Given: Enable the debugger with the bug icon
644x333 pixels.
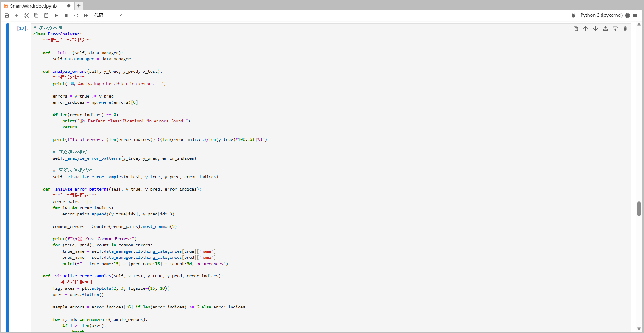Looking at the screenshot, I should click(573, 15).
